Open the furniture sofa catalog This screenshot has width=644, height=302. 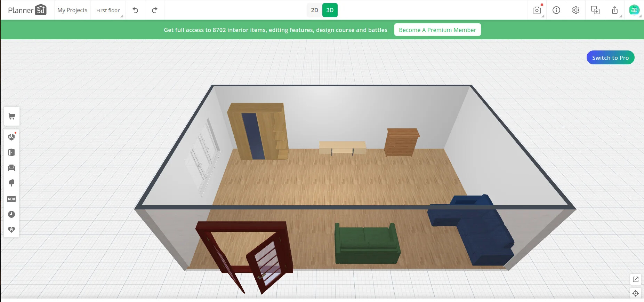(x=11, y=168)
